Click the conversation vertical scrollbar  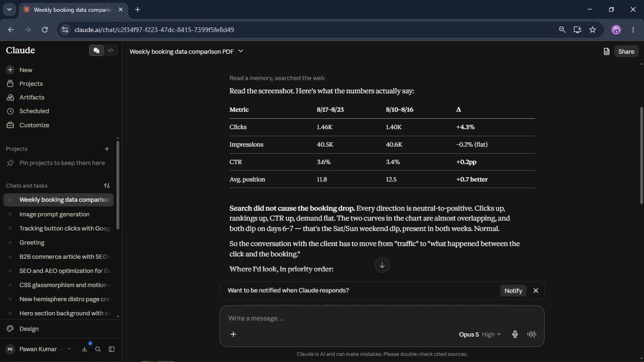pyautogui.click(x=641, y=156)
